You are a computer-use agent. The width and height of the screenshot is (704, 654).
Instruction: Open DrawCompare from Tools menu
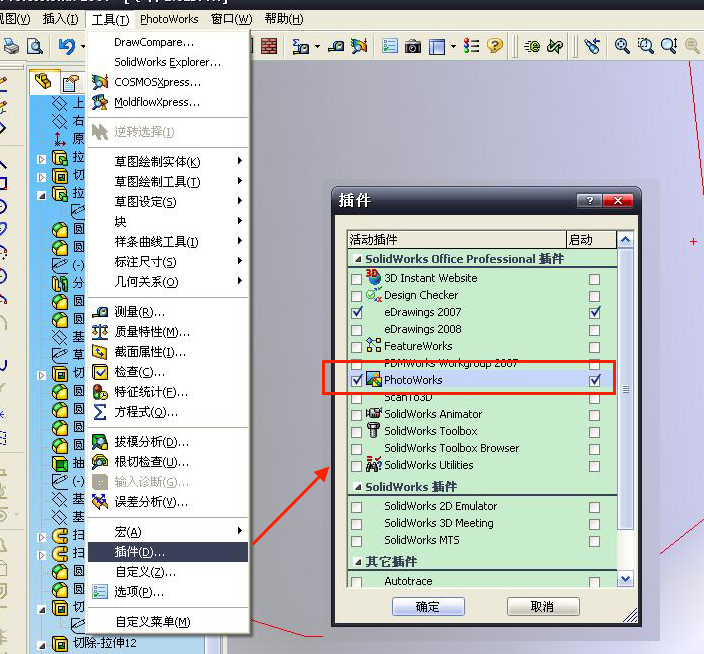coord(154,42)
